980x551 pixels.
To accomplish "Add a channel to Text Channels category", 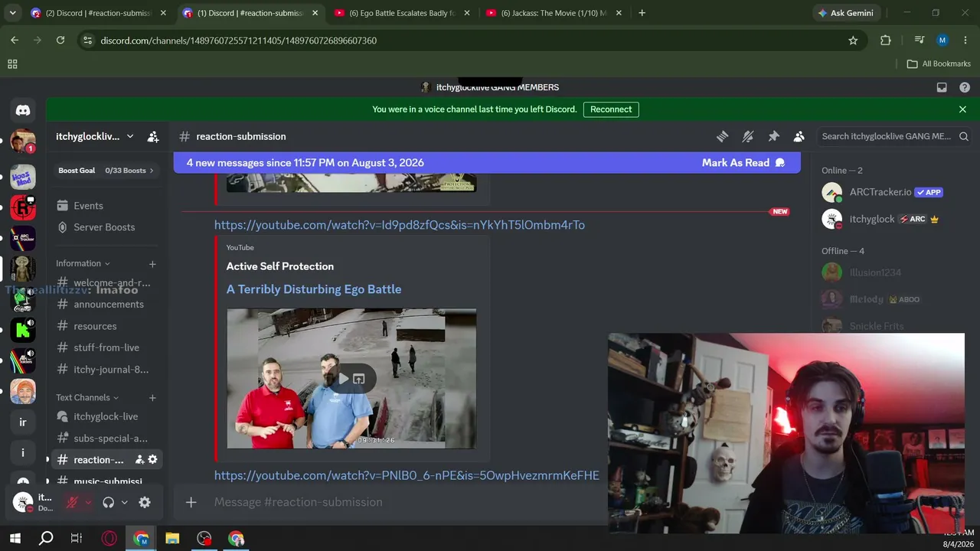I will (x=152, y=398).
